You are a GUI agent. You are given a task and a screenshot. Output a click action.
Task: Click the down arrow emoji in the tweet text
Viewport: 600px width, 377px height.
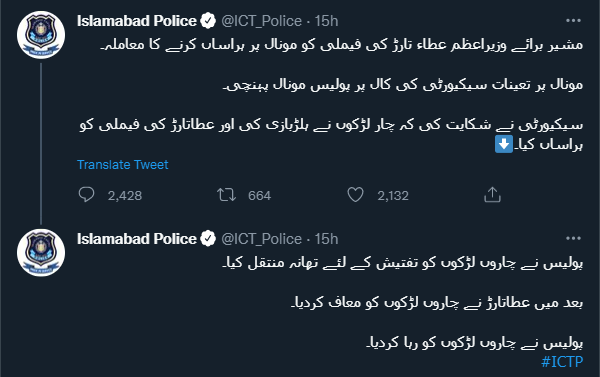point(504,145)
